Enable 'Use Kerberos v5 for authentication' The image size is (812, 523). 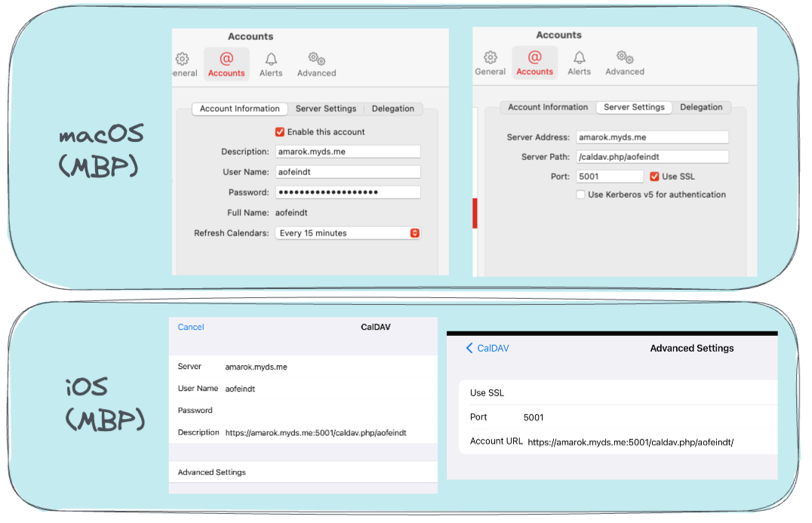pyautogui.click(x=581, y=194)
